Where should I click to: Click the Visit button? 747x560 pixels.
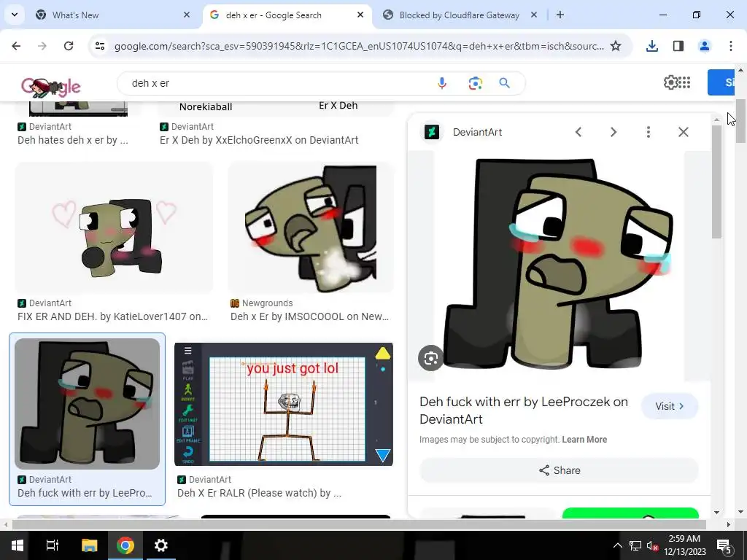(670, 406)
